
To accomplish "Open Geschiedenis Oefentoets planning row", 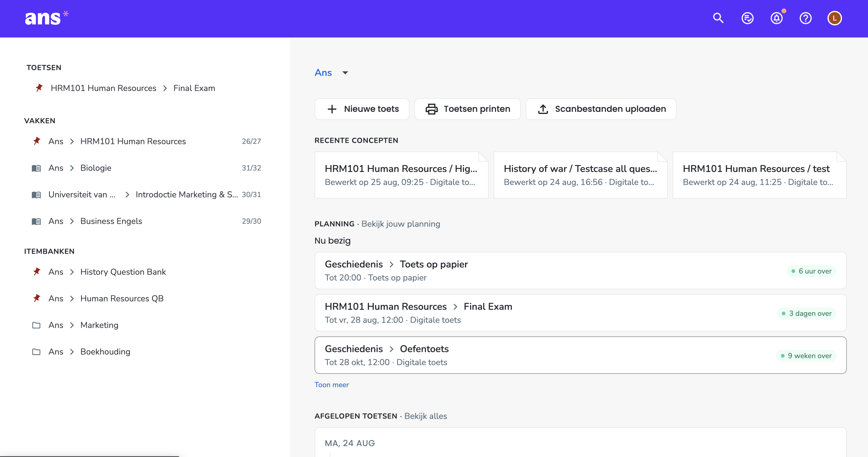I will [x=580, y=355].
